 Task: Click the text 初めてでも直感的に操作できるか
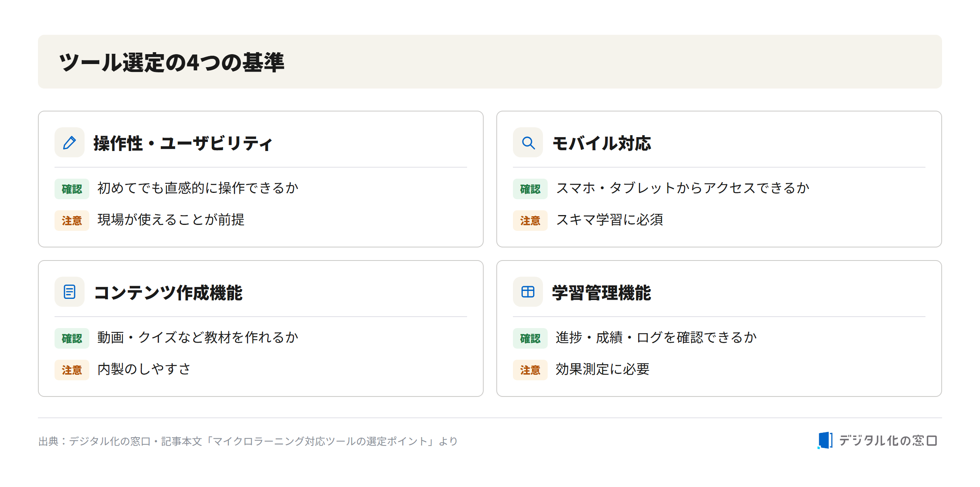coord(198,188)
